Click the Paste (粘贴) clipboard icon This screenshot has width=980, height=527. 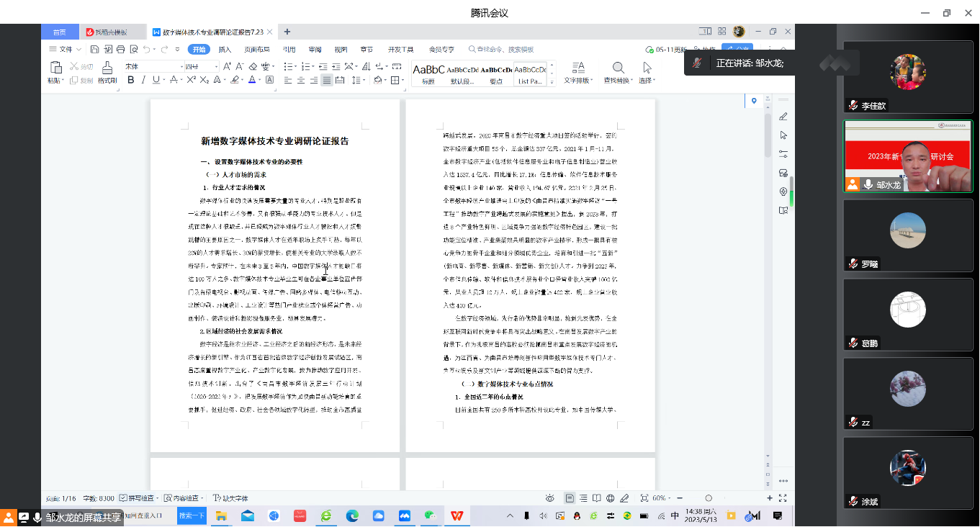(55, 68)
